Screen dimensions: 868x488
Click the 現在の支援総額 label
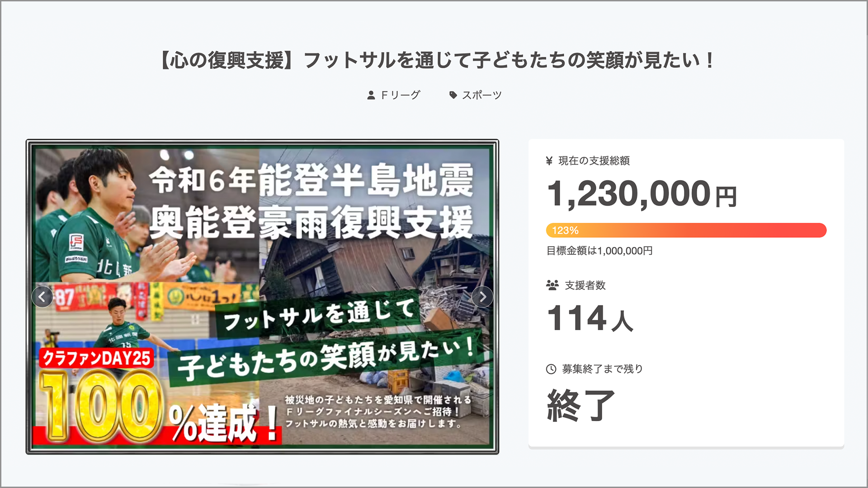[x=594, y=161]
